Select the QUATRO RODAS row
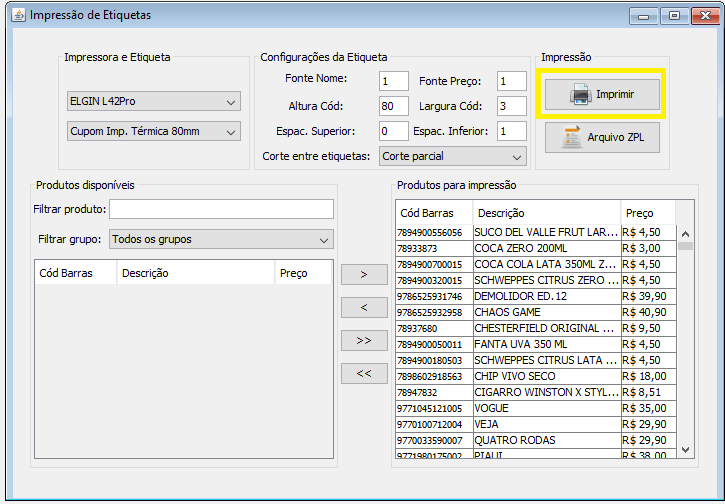The height and width of the screenshot is (504, 725). pyautogui.click(x=536, y=440)
